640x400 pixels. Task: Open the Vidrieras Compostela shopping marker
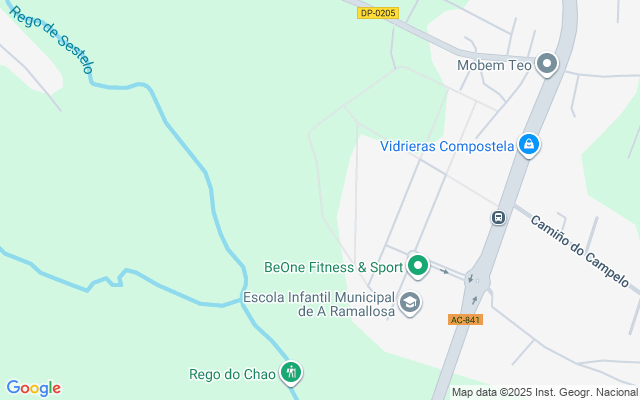tap(529, 145)
